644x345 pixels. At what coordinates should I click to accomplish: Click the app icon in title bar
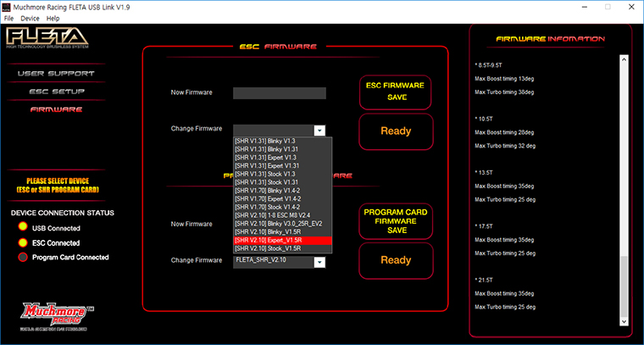coord(5,7)
